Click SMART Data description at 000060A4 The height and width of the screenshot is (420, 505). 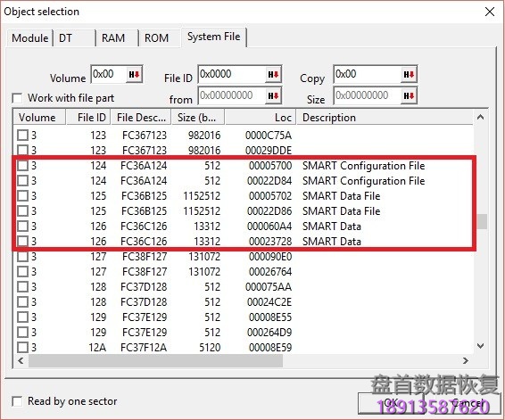click(x=332, y=226)
